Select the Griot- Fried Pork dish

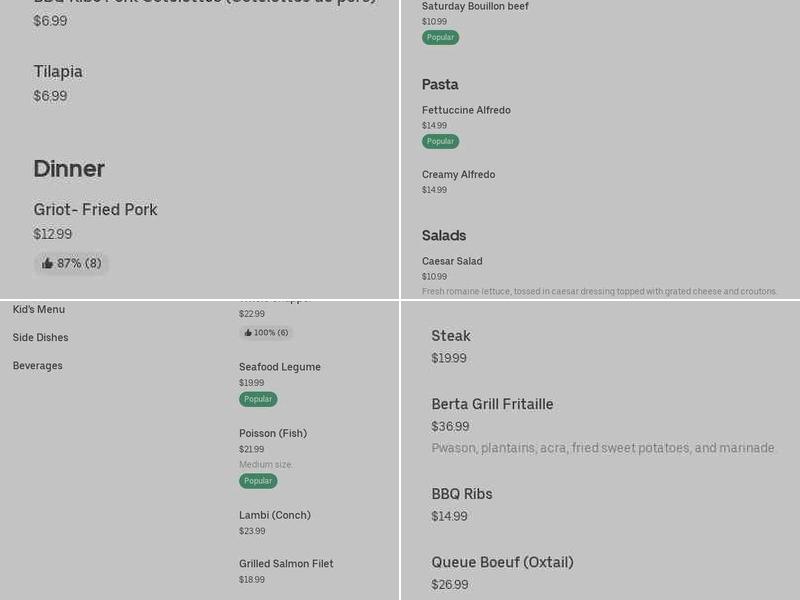(x=93, y=209)
